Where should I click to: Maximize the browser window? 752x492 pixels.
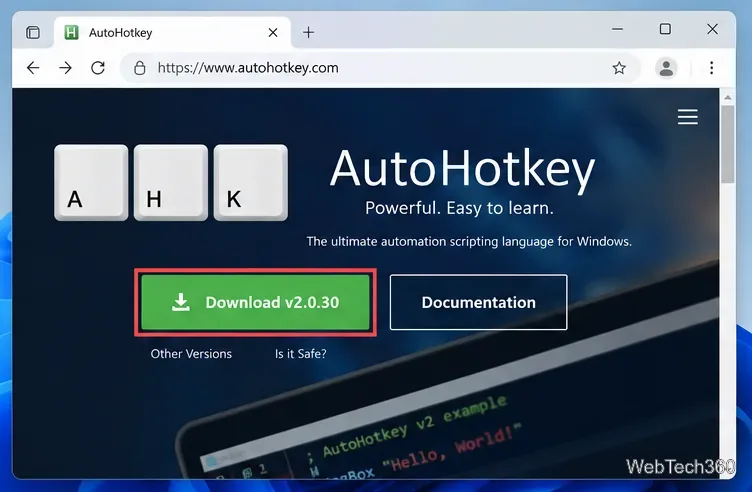pos(665,29)
